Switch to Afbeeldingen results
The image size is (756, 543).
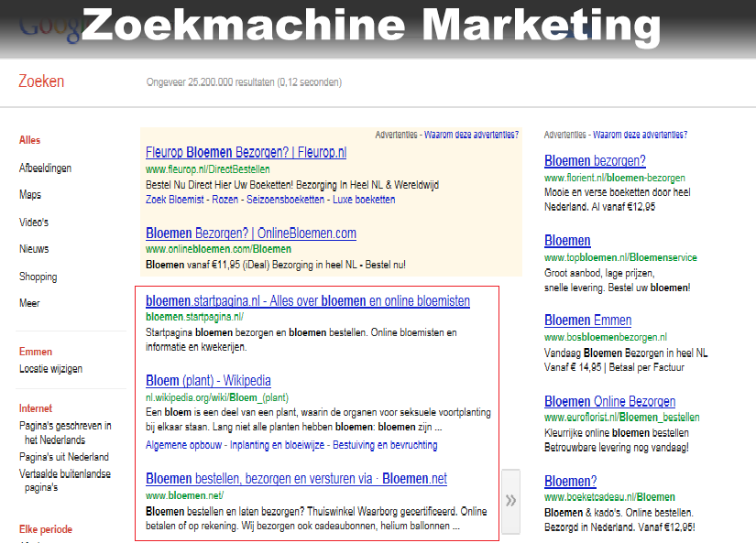tap(45, 168)
